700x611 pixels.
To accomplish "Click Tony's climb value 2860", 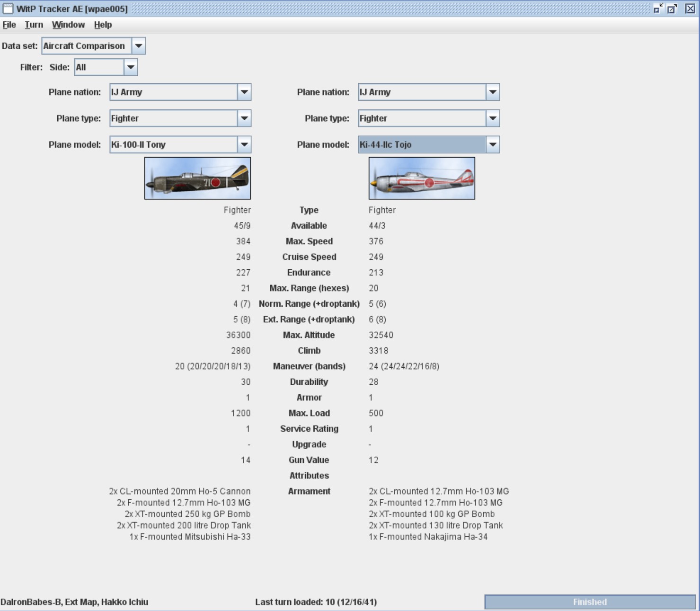I will click(x=241, y=351).
